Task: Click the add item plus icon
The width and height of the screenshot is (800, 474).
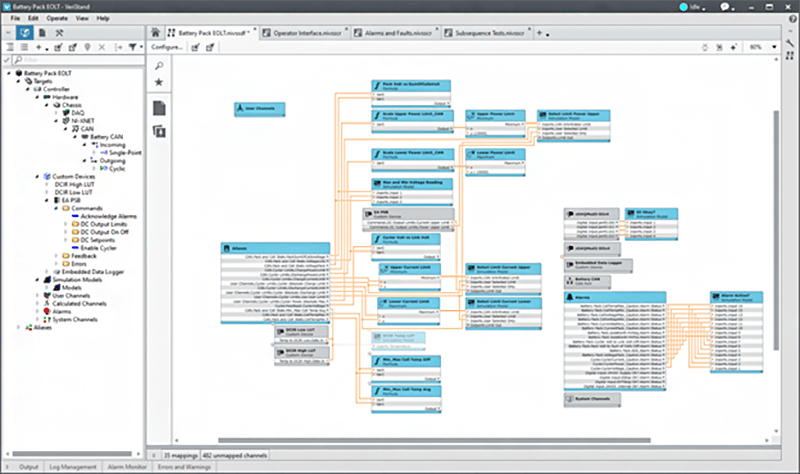Action: [x=38, y=47]
